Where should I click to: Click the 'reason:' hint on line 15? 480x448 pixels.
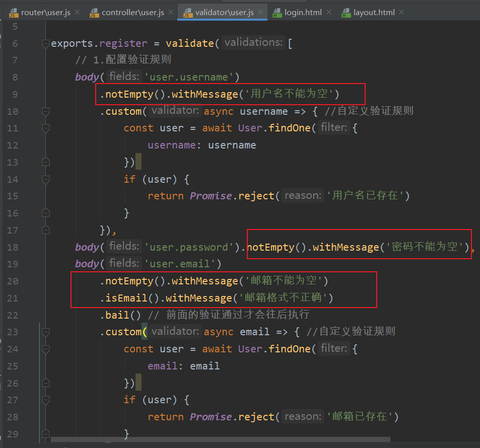pos(303,195)
